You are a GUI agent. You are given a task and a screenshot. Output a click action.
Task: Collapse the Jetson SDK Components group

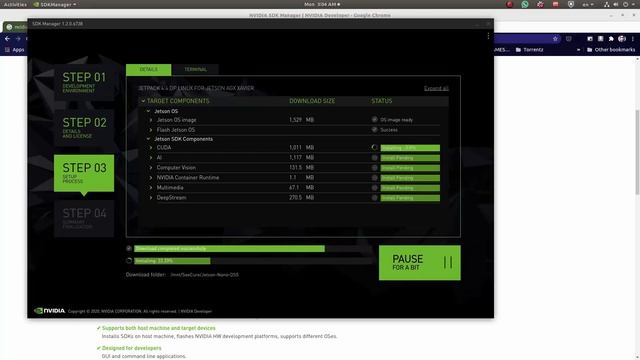pyautogui.click(x=149, y=139)
